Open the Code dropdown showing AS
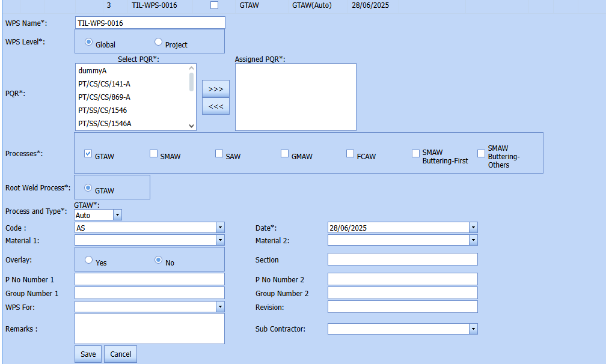Image resolution: width=606 pixels, height=364 pixels. (220, 228)
